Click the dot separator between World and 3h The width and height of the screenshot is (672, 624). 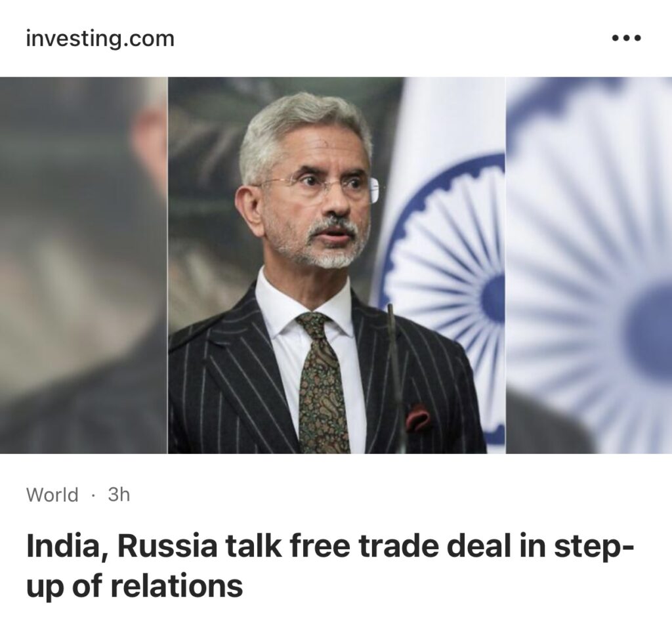pos(93,495)
